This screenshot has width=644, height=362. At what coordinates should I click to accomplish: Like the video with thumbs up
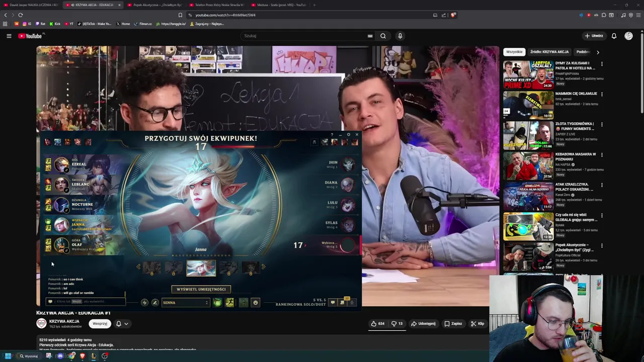(378, 324)
